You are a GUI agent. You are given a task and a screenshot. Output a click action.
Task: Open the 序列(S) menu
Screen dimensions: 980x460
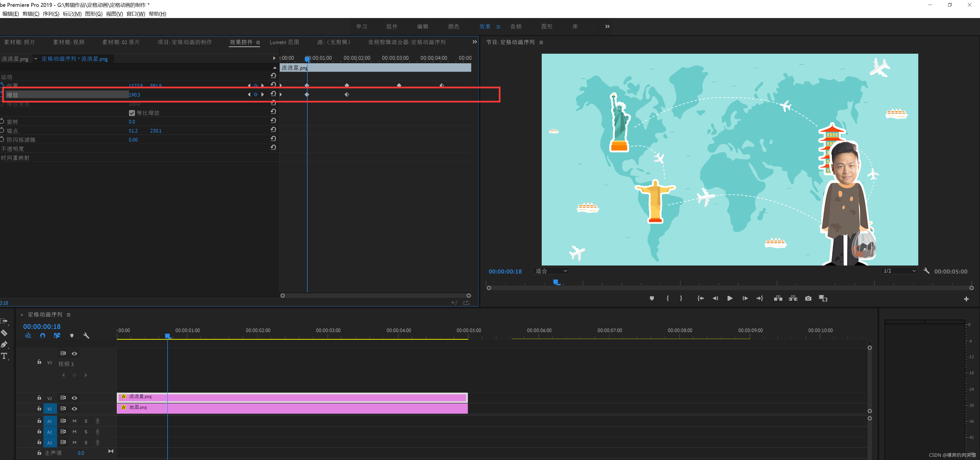click(50, 14)
